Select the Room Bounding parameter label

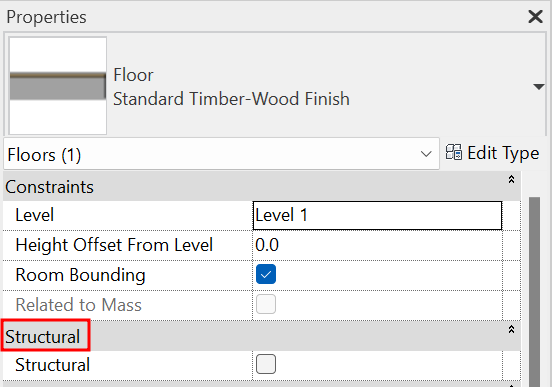tap(80, 275)
